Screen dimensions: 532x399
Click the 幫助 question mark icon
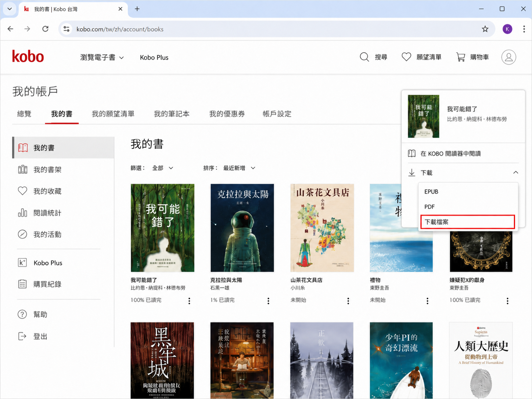(22, 314)
